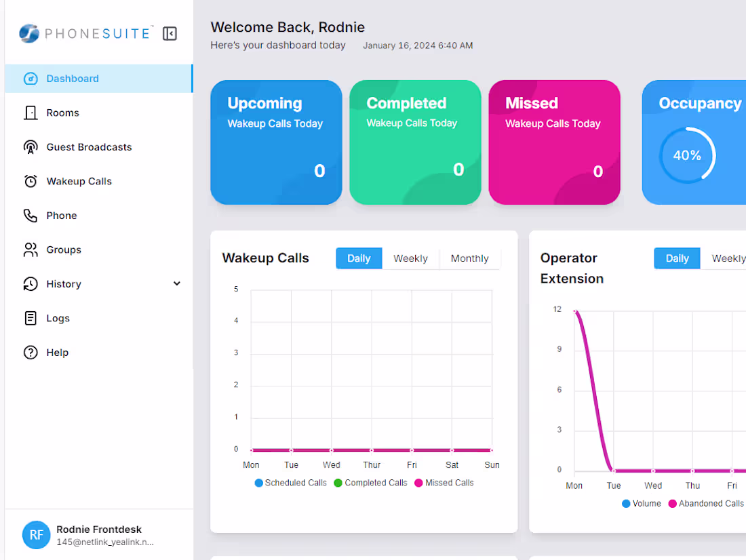The image size is (746, 560).
Task: Open the Missed Wakeup Calls Today card
Action: (554, 142)
